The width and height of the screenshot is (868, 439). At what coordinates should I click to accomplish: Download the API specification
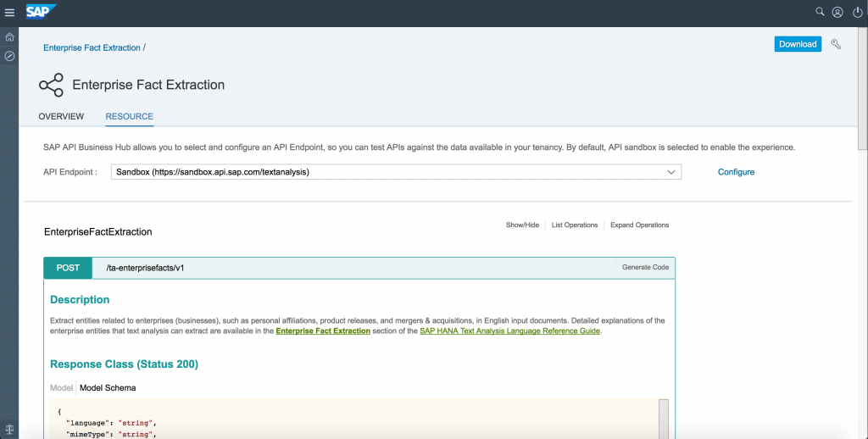(798, 44)
